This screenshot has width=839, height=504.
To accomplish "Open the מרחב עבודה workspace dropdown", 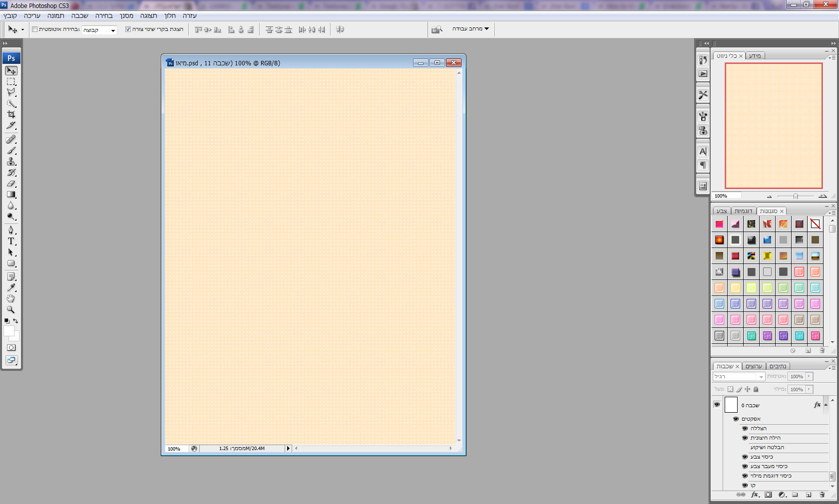I will tap(470, 29).
